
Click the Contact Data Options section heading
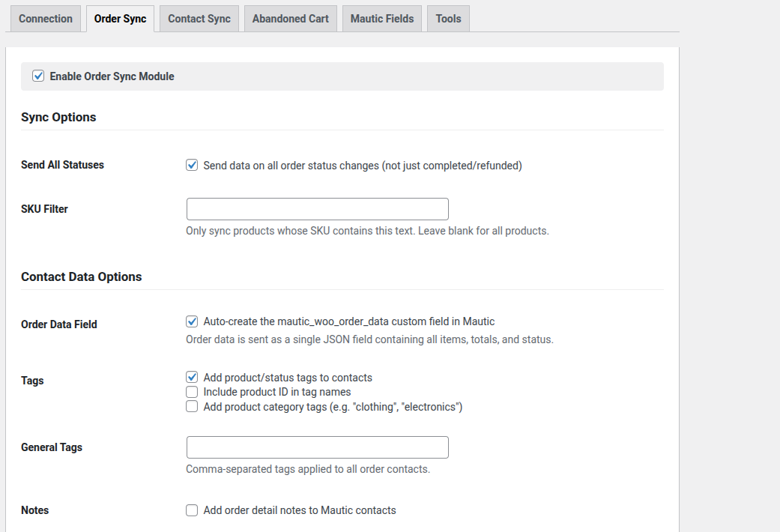click(x=82, y=277)
